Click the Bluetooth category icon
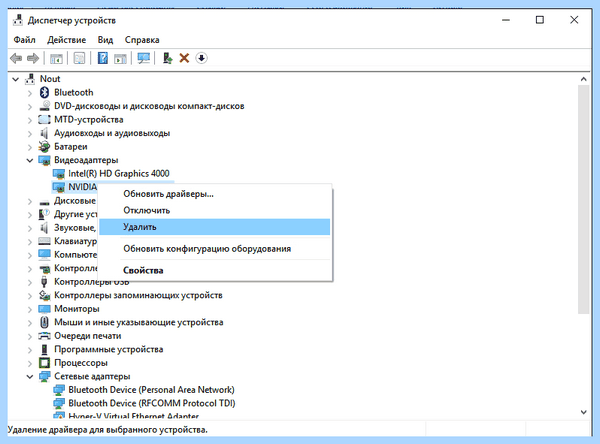Screen dimensions: 600x444 tap(44, 92)
